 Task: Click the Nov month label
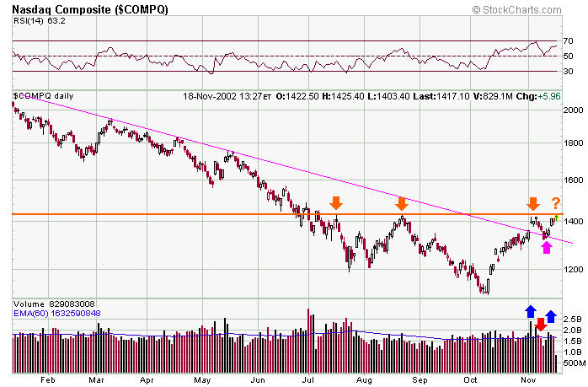(528, 380)
